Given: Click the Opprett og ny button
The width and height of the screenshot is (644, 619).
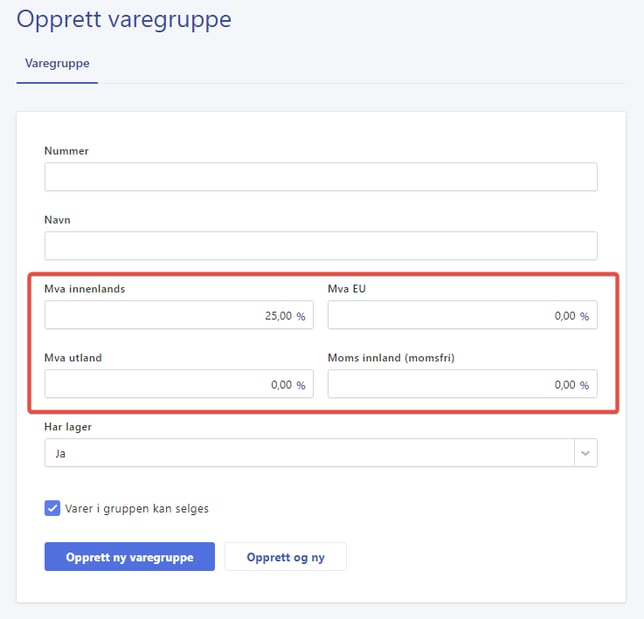Looking at the screenshot, I should point(285,557).
